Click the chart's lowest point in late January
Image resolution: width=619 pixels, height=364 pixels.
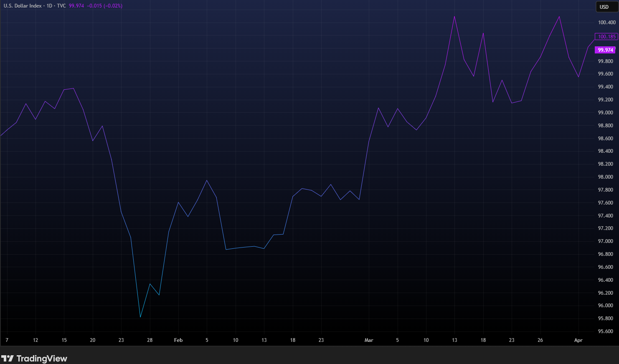(140, 317)
